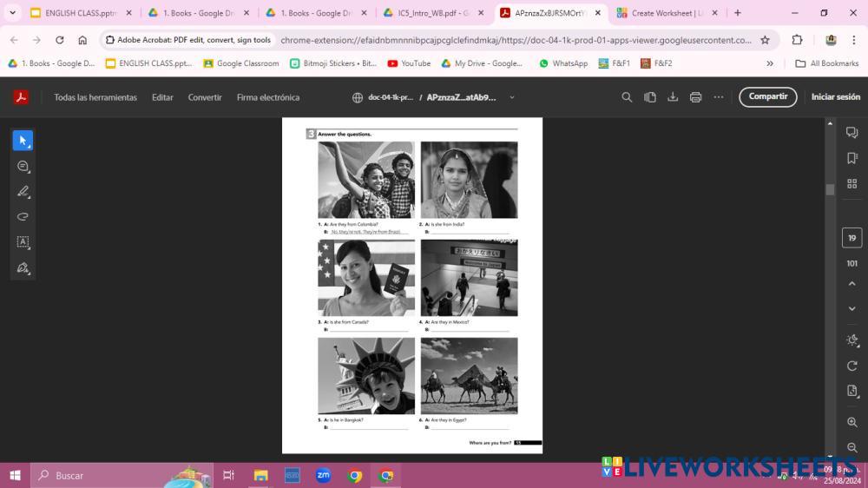The width and height of the screenshot is (868, 488).
Task: Toggle the bookmarks panel
Action: (x=852, y=158)
